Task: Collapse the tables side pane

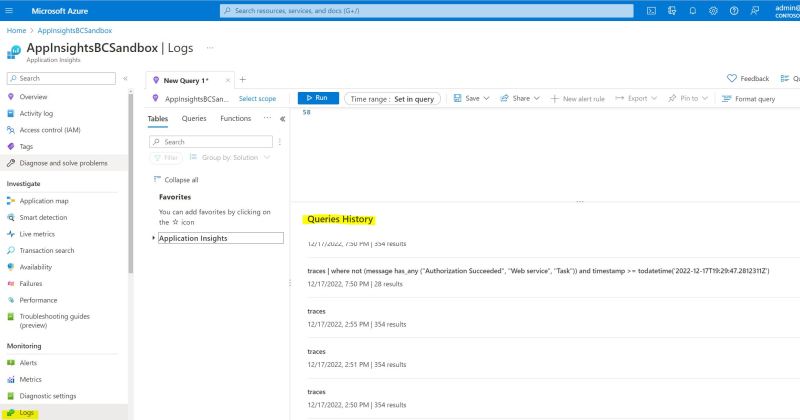Action: pyautogui.click(x=282, y=119)
